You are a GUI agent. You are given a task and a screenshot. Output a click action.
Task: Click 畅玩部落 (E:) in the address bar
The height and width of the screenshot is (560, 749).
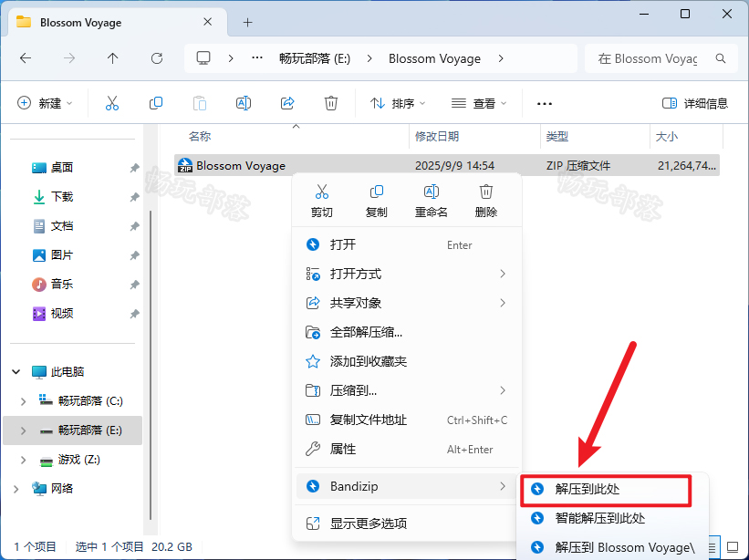[315, 58]
